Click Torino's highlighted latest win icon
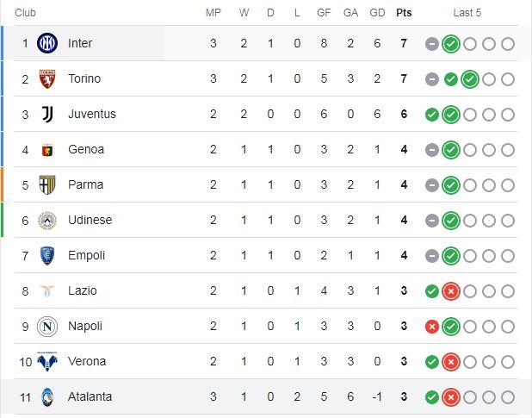 click(470, 79)
